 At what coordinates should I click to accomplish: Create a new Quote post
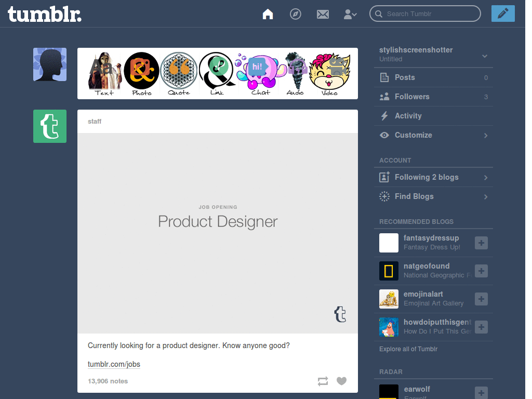179,74
